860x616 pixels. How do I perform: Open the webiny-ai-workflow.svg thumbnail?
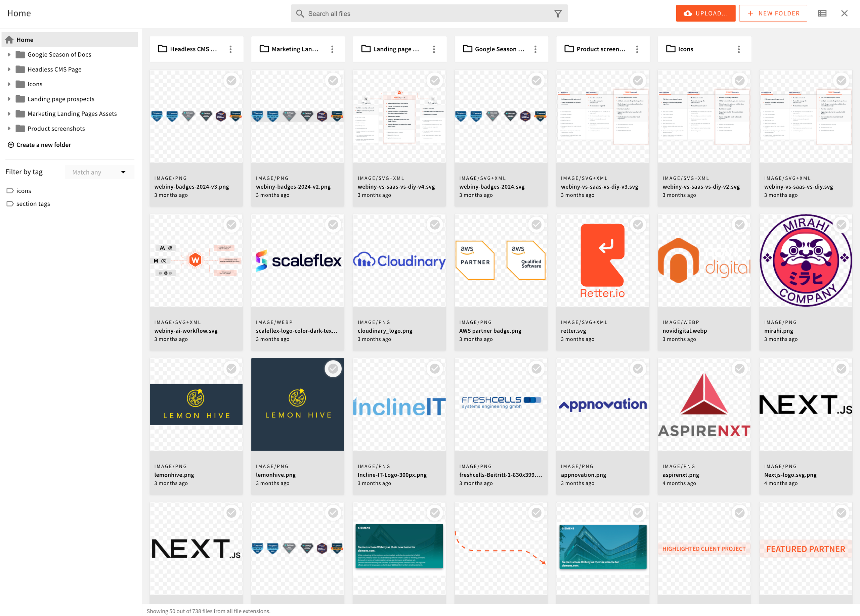(x=196, y=260)
